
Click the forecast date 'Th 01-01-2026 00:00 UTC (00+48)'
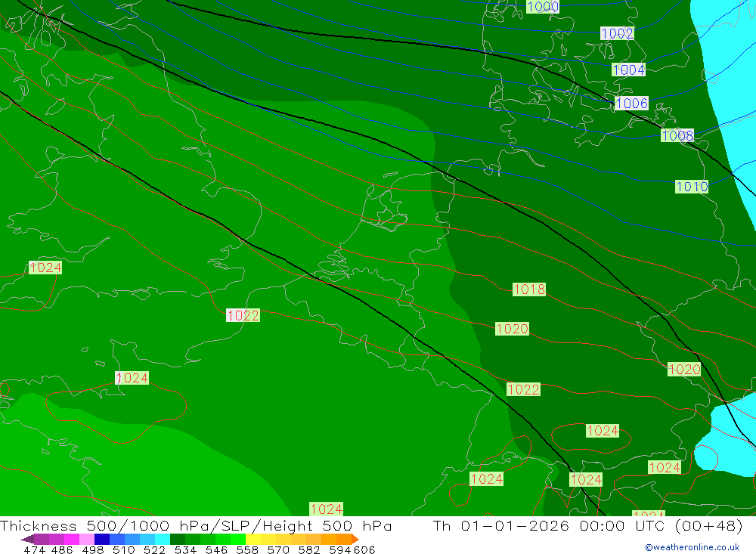coord(587,525)
